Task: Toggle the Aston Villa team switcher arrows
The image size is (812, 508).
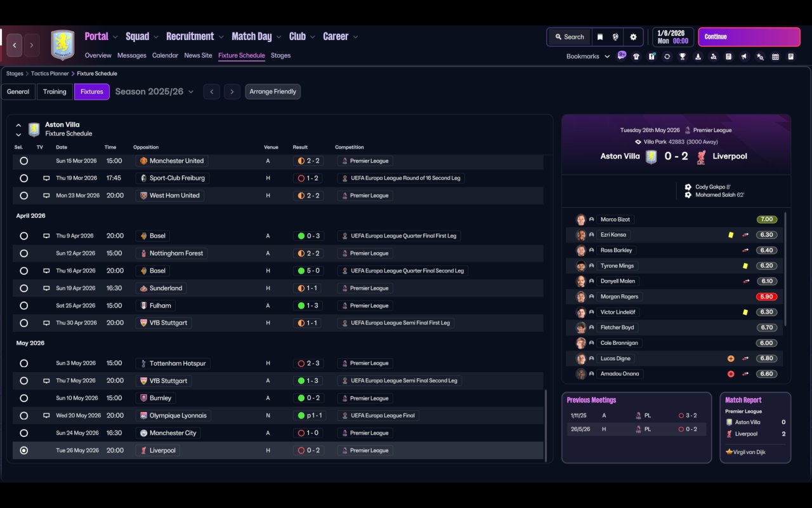Action: coord(18,130)
